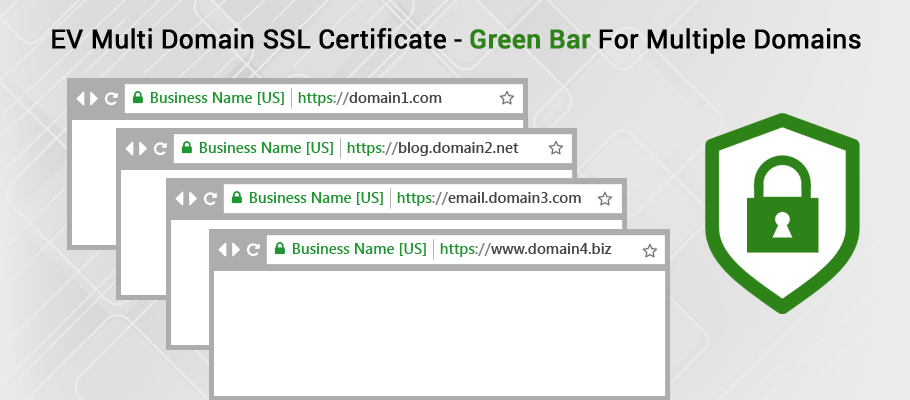Click the https://www.domain4.biz URL text
The width and height of the screenshot is (910, 400).
[525, 249]
